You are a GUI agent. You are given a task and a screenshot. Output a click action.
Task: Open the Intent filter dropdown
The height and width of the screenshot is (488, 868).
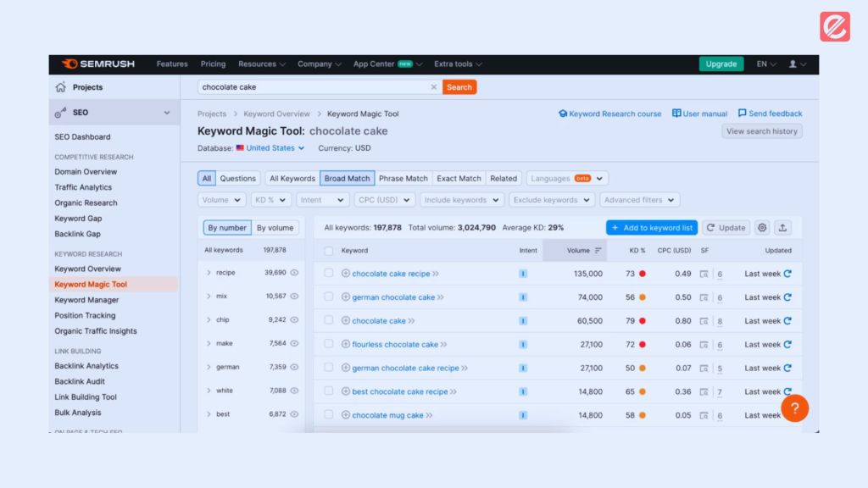click(x=322, y=200)
